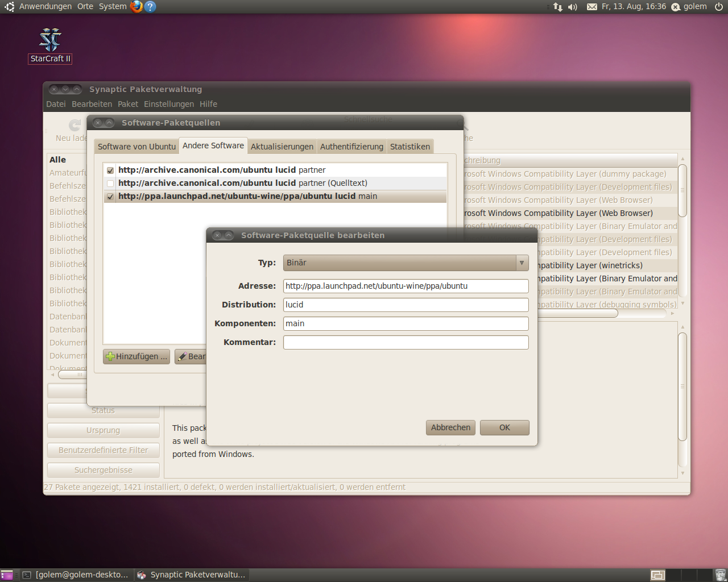
Task: Click the power button icon top right
Action: point(718,6)
